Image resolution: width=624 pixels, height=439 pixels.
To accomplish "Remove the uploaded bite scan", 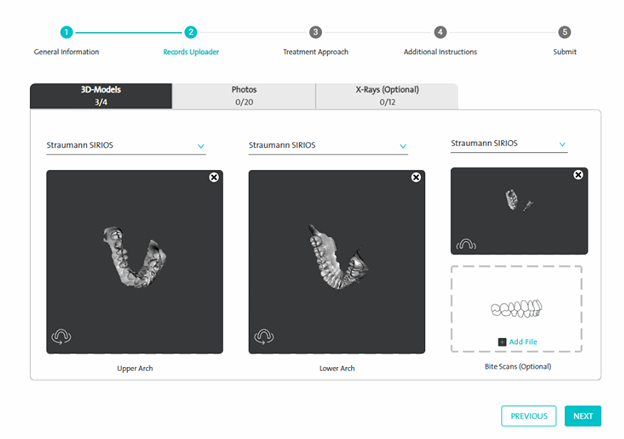I will 578,175.
